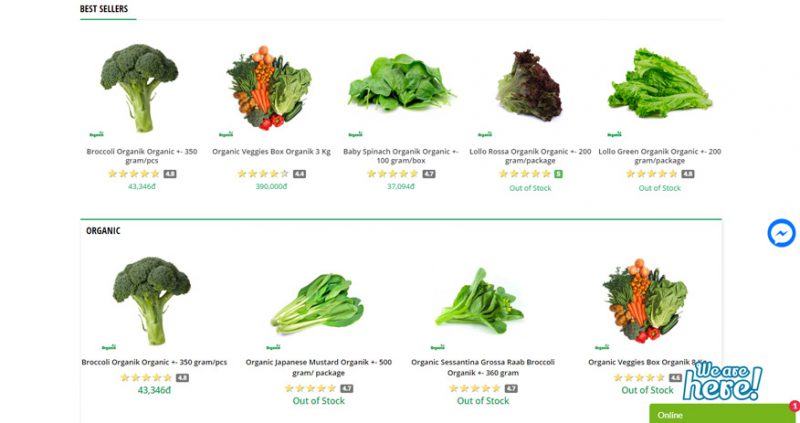Click green 5 rating badge for Lollo Rossa

tap(558, 174)
